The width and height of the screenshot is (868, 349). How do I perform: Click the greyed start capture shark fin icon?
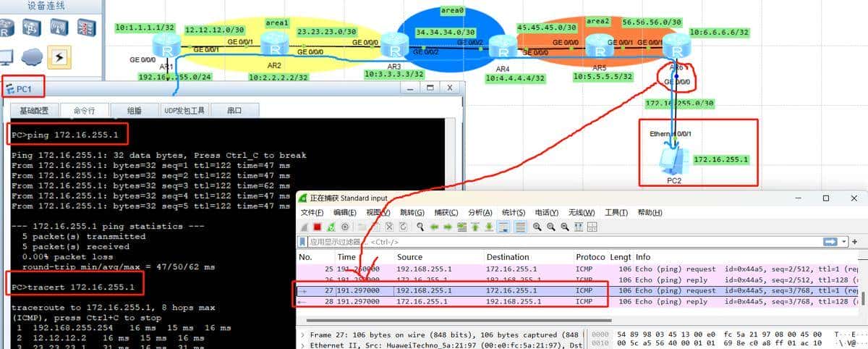[x=305, y=227]
